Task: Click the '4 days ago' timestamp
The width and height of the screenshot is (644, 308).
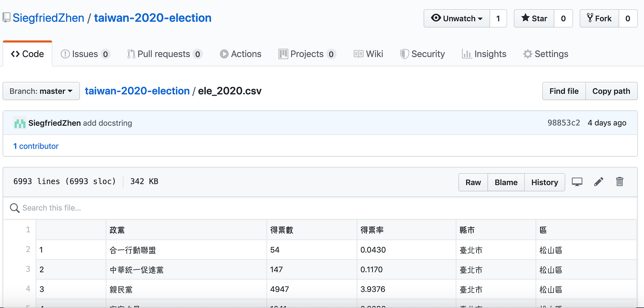Action: tap(607, 123)
